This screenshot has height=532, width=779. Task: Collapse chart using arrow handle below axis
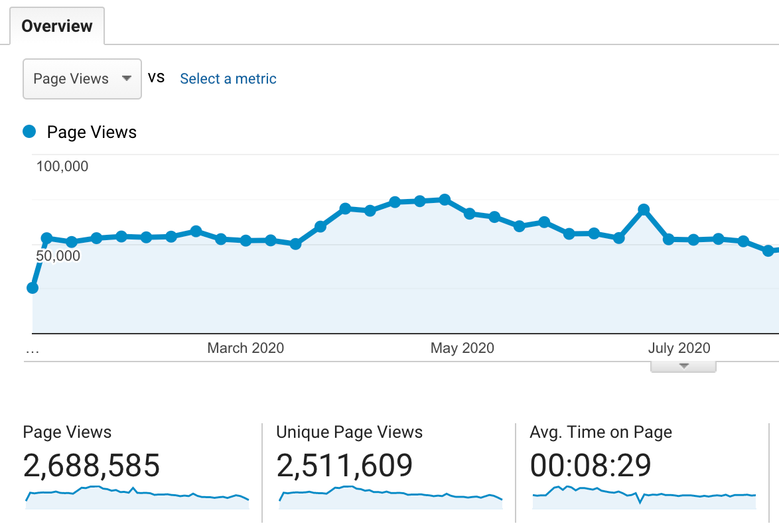[x=683, y=366]
